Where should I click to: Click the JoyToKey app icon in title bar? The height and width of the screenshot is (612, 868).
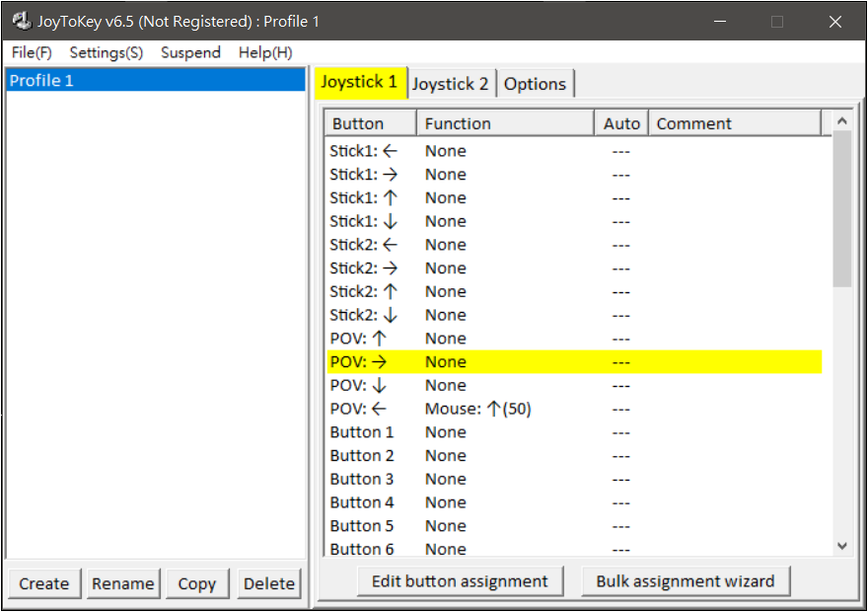coord(21,21)
